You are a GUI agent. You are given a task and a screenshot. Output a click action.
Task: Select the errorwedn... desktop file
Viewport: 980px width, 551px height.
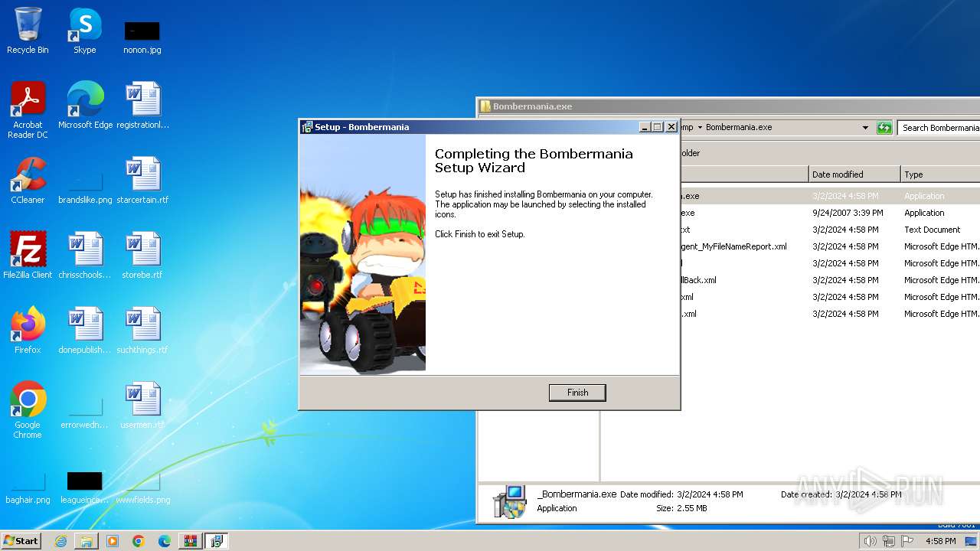tap(85, 413)
